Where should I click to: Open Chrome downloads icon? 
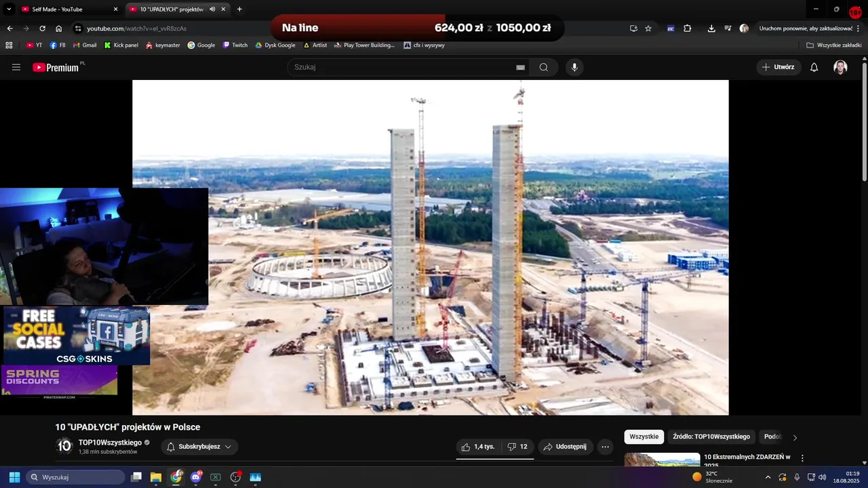[711, 28]
